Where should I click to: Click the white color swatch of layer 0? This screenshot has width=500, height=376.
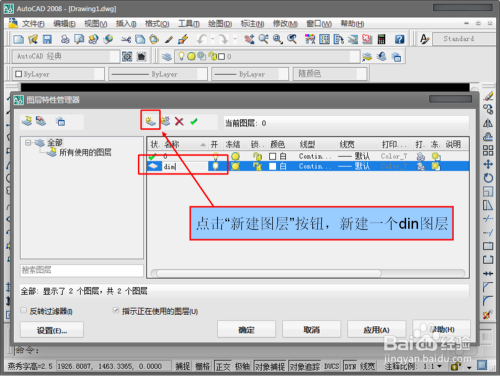click(273, 156)
